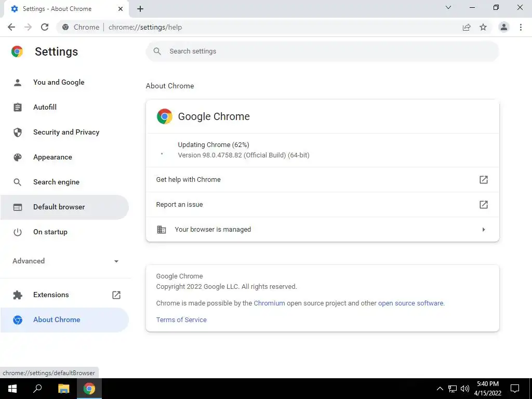
Task: Click the magnifier icon for Search engine
Action: click(x=17, y=182)
